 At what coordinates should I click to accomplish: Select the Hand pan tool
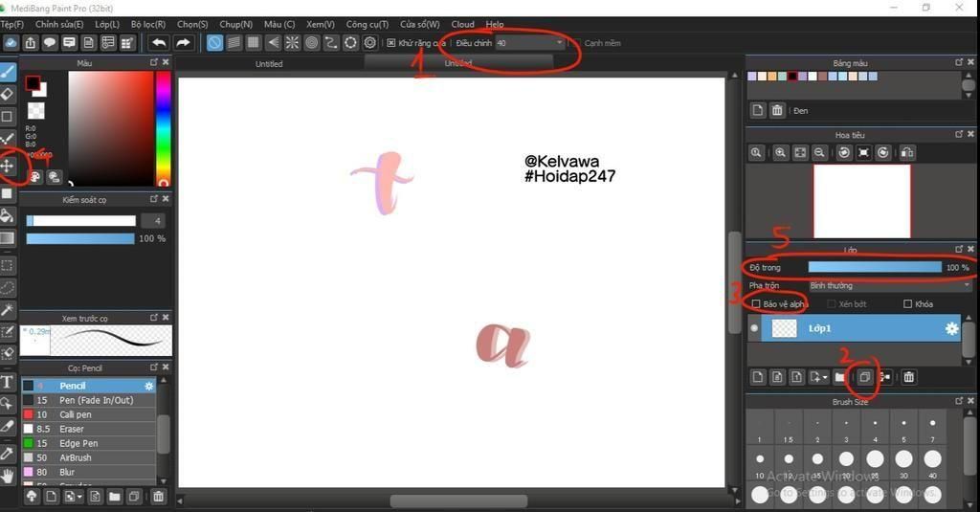(x=8, y=477)
